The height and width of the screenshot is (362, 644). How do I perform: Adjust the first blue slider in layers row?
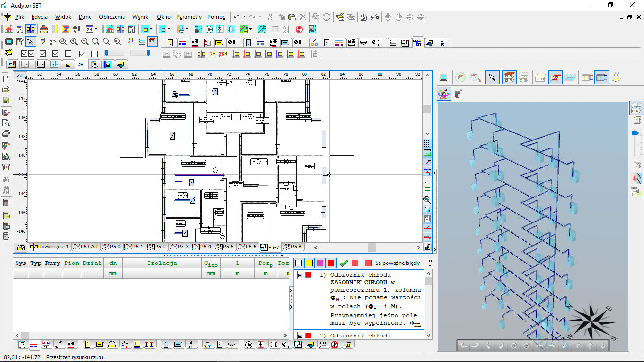click(107, 53)
